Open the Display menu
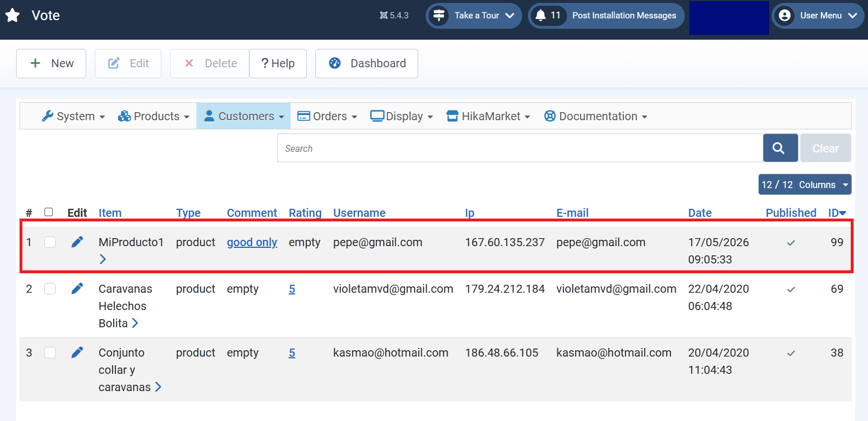The height and width of the screenshot is (421, 868). click(x=401, y=116)
